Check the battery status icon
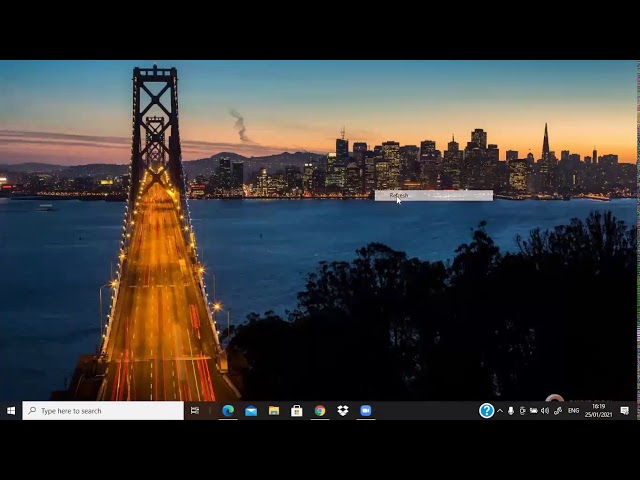This screenshot has height=480, width=640. (x=534, y=410)
